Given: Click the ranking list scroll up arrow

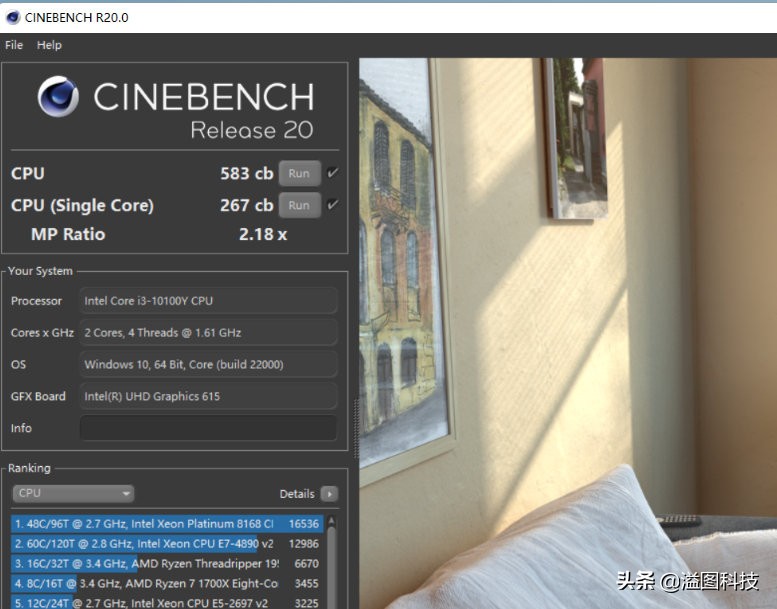Looking at the screenshot, I should tap(332, 521).
